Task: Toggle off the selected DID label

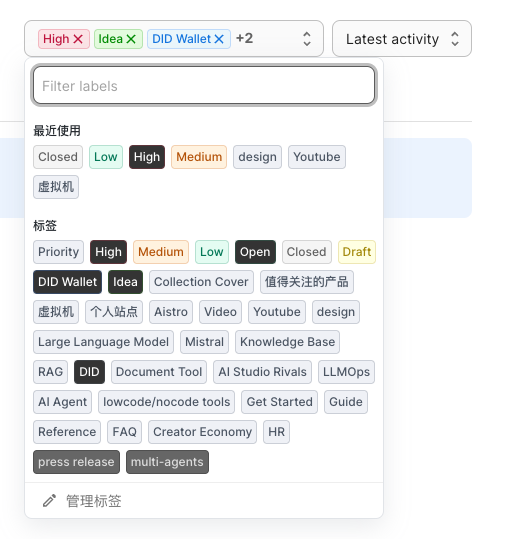Action: [x=89, y=372]
